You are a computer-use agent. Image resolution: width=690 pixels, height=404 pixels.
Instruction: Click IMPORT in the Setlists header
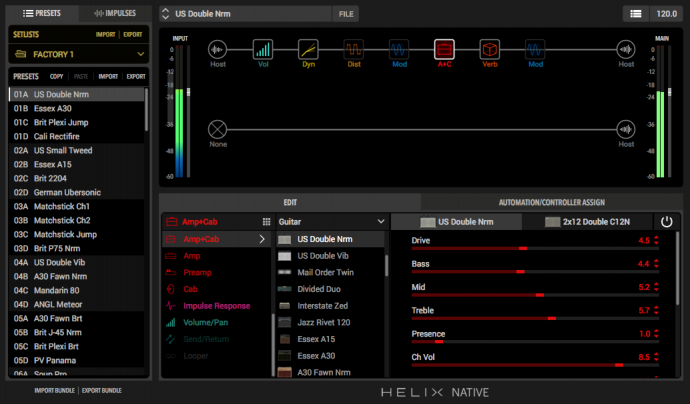(x=106, y=34)
